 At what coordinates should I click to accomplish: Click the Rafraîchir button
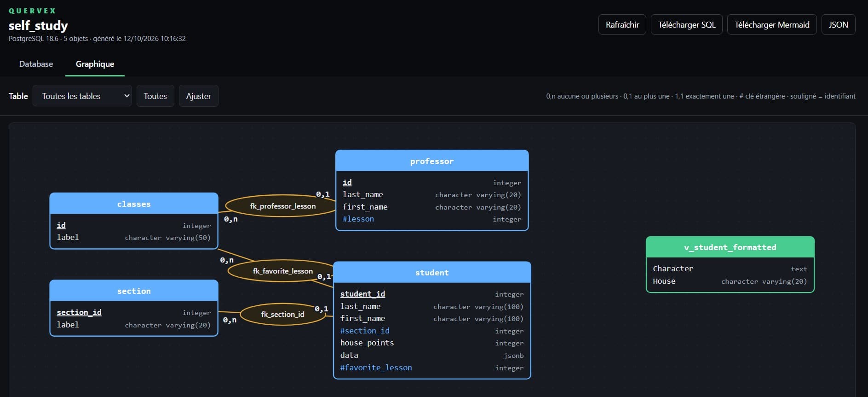point(622,25)
